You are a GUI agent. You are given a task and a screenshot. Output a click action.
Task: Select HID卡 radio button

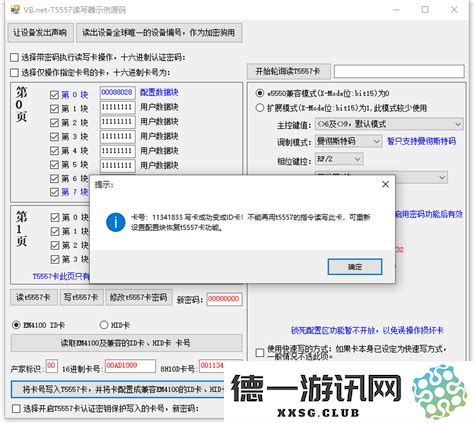104,325
